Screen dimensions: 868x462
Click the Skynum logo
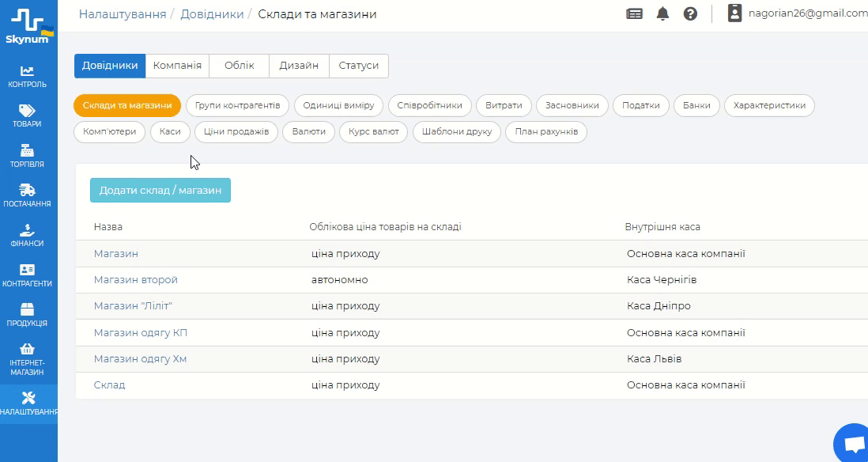[x=28, y=26]
